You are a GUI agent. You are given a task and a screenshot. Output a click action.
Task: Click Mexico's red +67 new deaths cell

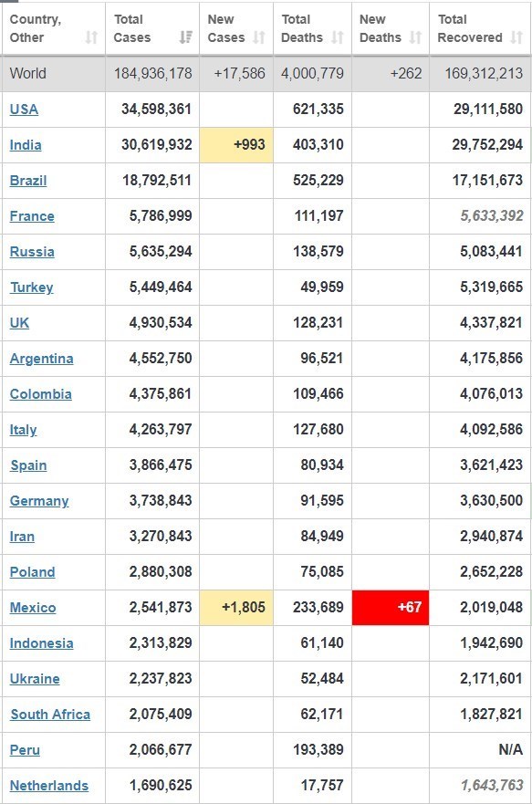pos(391,608)
